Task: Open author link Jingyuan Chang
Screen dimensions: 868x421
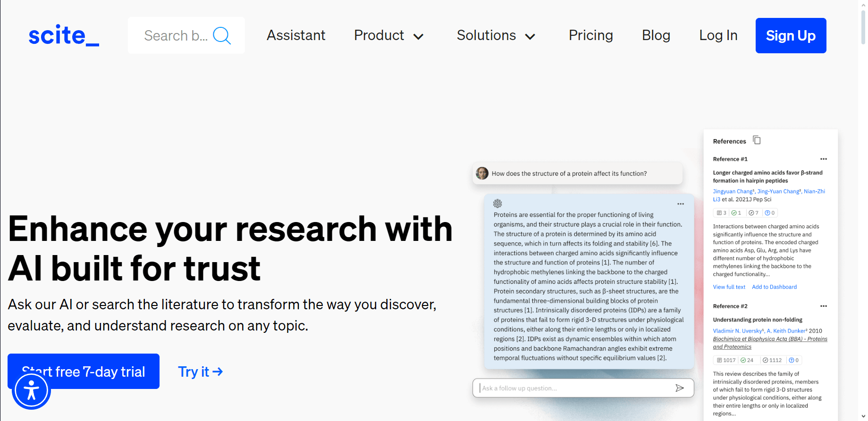Action: coord(733,191)
